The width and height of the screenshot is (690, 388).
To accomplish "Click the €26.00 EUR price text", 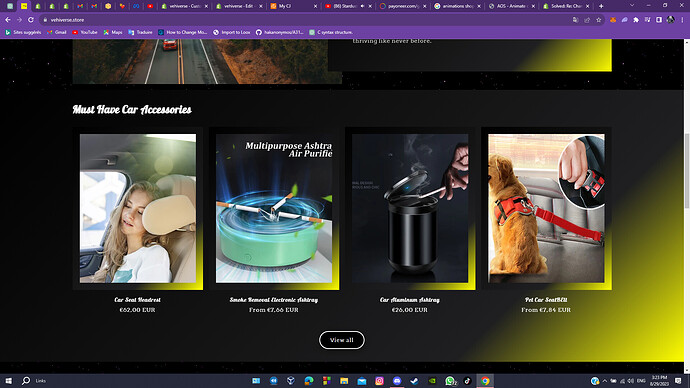I will pos(410,310).
